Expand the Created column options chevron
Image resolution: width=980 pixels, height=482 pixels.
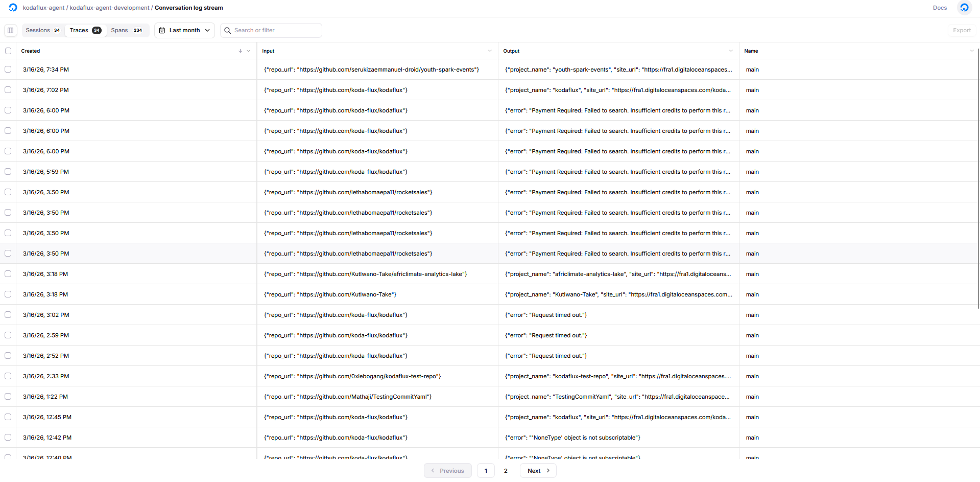point(249,51)
